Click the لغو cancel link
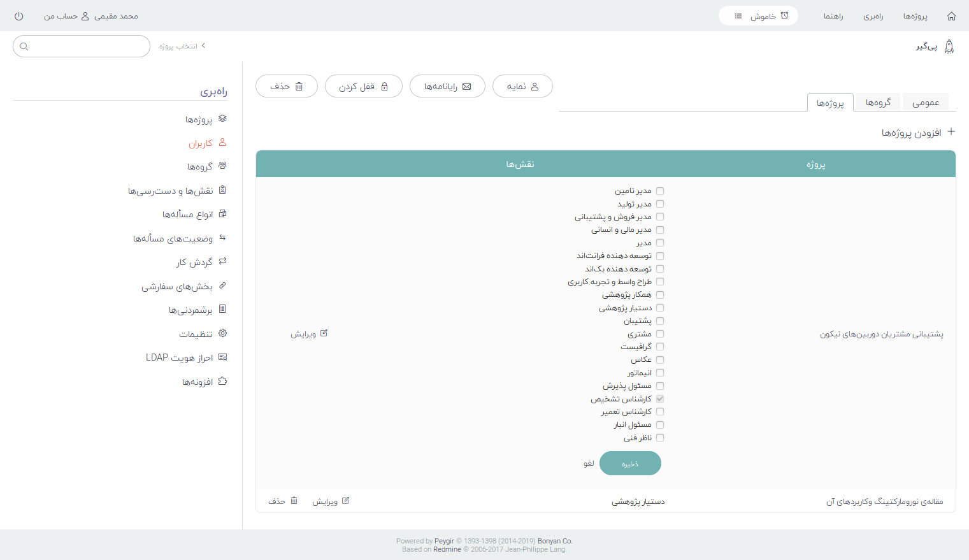Screen dimensions: 969x560 pos(589,463)
